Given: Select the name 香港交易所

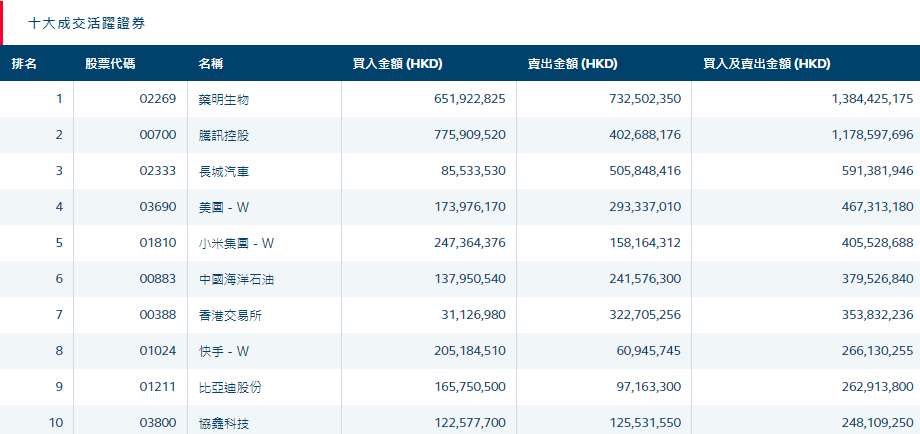Looking at the screenshot, I should click(230, 315).
